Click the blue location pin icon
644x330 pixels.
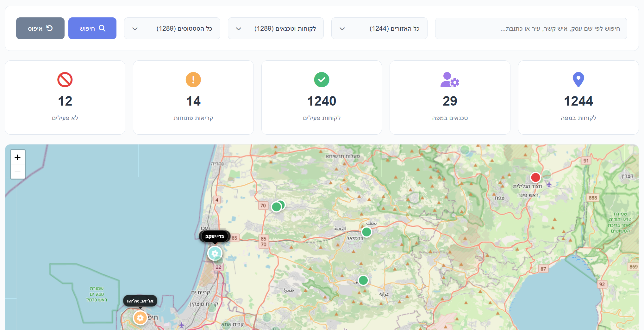[x=578, y=80]
